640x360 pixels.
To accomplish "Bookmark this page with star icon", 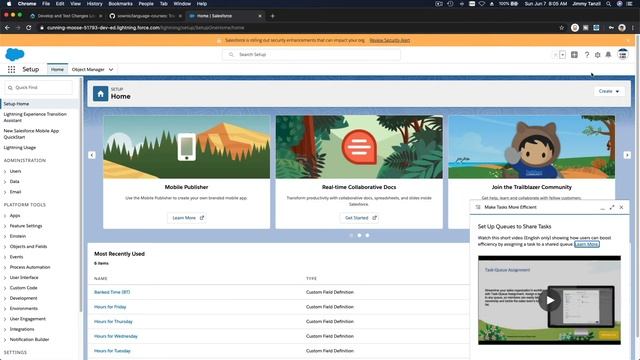I will [x=562, y=28].
